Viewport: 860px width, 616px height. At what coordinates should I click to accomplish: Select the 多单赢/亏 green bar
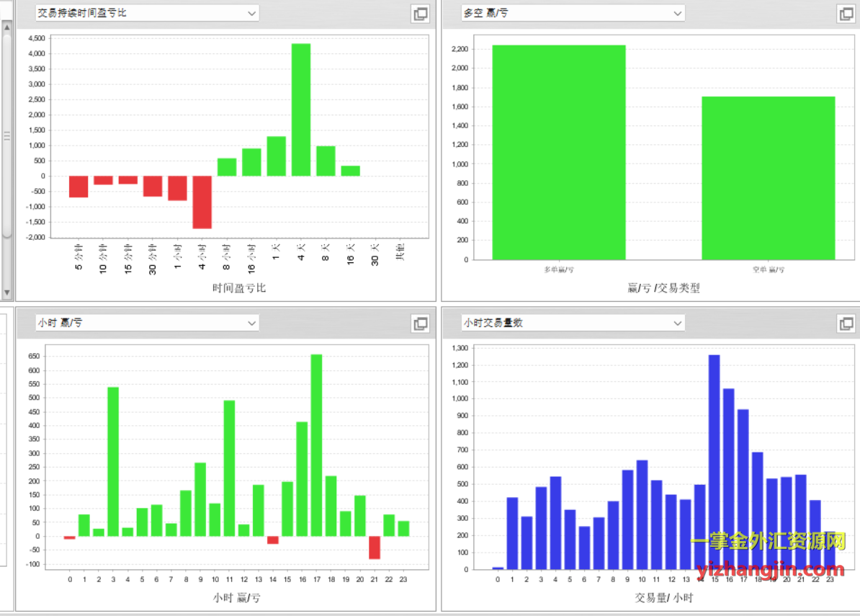[559, 152]
